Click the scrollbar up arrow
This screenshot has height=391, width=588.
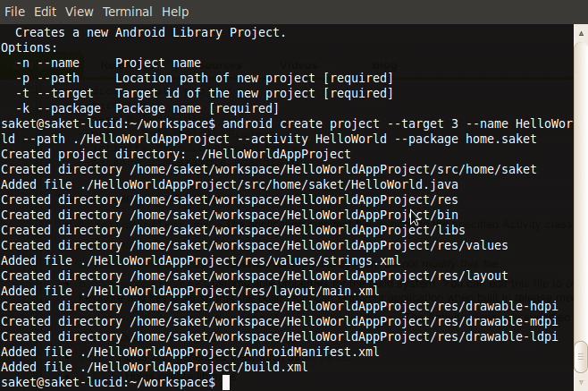(580, 32)
